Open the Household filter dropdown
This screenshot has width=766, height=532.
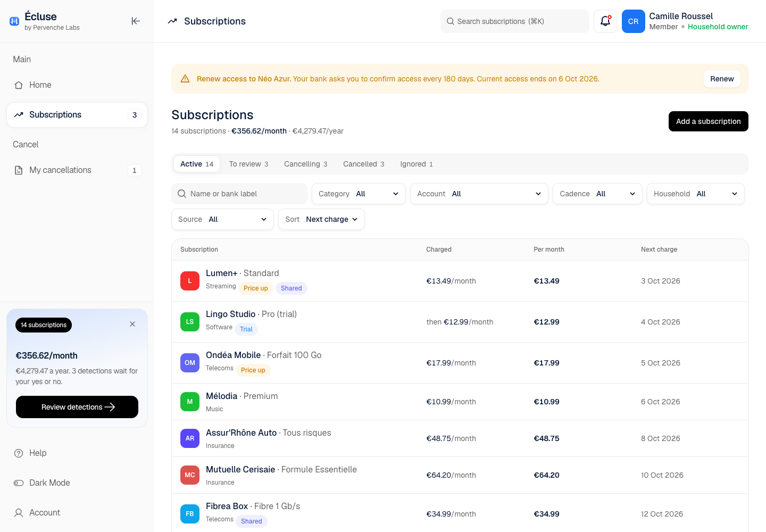696,194
